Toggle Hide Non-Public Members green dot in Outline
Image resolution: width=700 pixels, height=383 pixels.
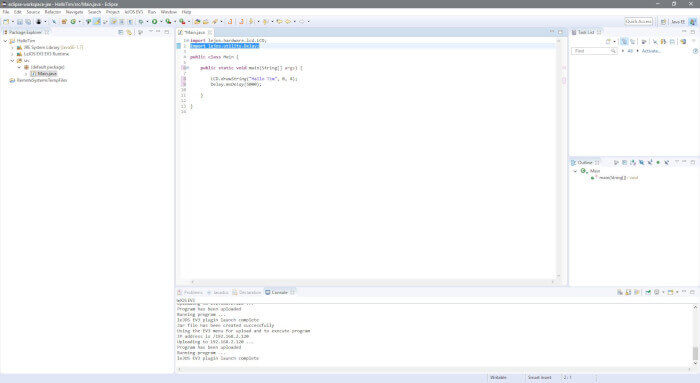pyautogui.click(x=658, y=162)
